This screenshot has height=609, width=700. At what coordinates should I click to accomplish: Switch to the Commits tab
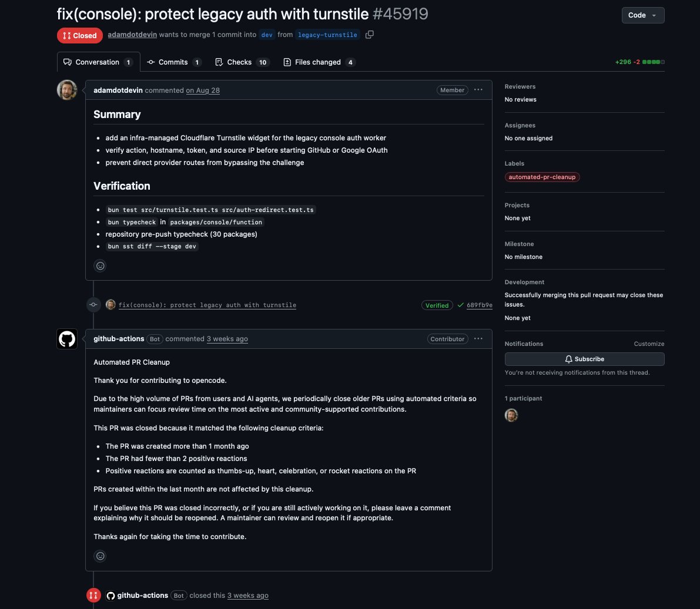(174, 62)
